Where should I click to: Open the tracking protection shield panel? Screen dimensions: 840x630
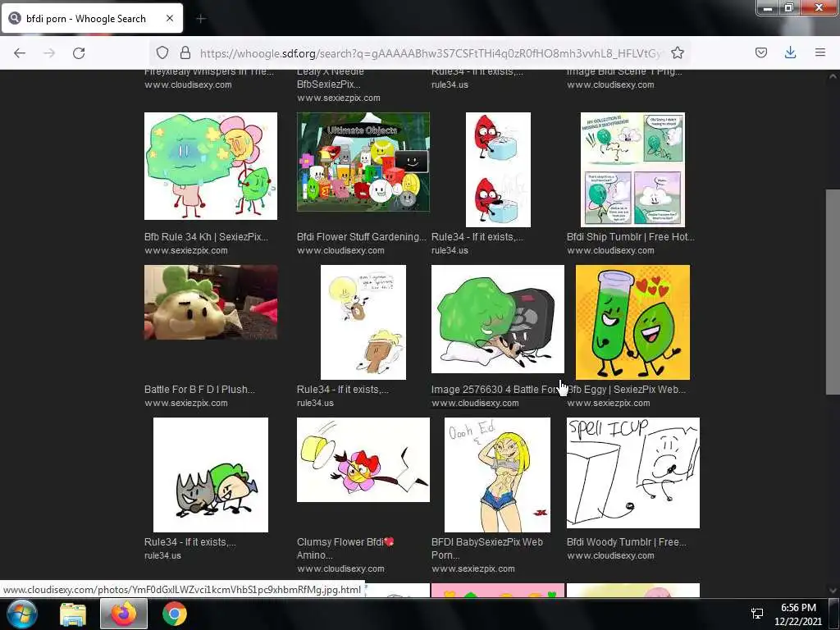162,52
